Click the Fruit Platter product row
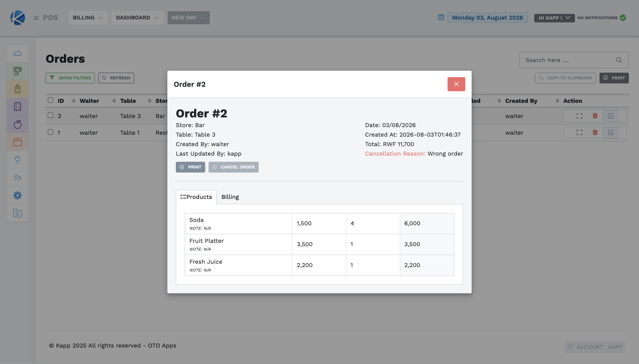This screenshot has height=364, width=639. pyautogui.click(x=319, y=244)
